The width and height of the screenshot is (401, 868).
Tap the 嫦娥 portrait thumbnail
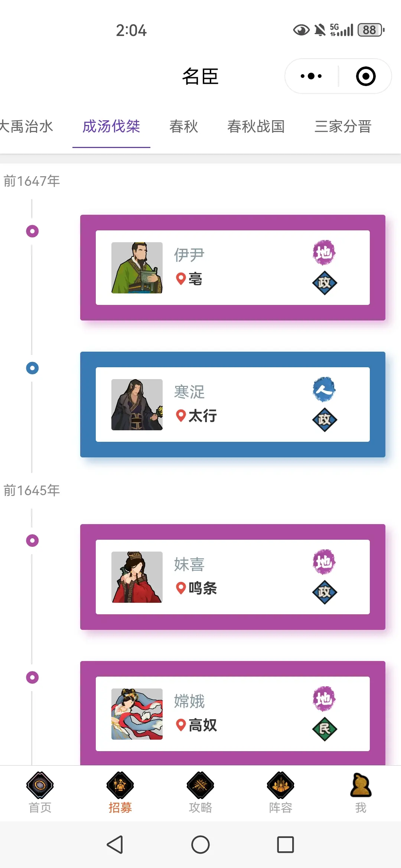point(137,714)
